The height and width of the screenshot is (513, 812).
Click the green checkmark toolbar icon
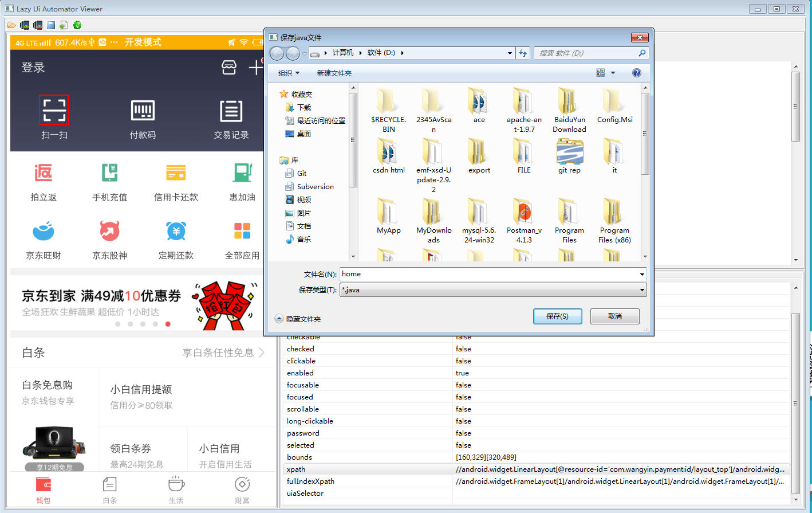point(77,25)
